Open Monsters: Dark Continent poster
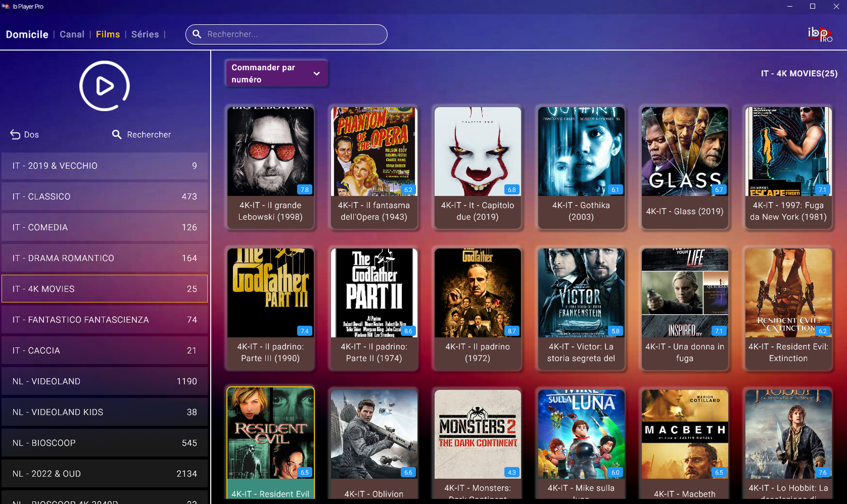This screenshot has width=847, height=504. [x=477, y=434]
